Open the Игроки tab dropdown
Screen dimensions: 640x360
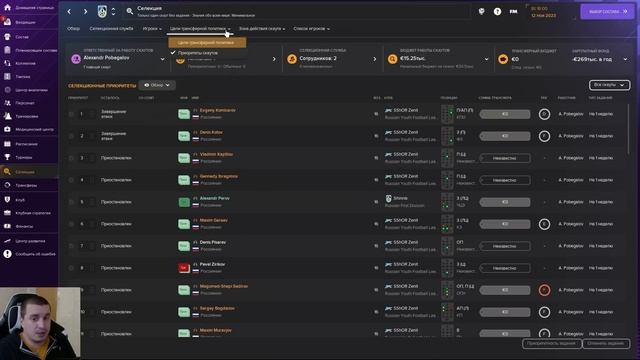click(152, 29)
